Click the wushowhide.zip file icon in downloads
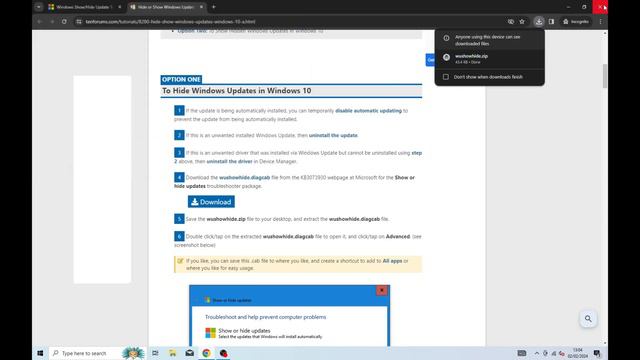Viewport: 640px width, 360px height. point(447,58)
